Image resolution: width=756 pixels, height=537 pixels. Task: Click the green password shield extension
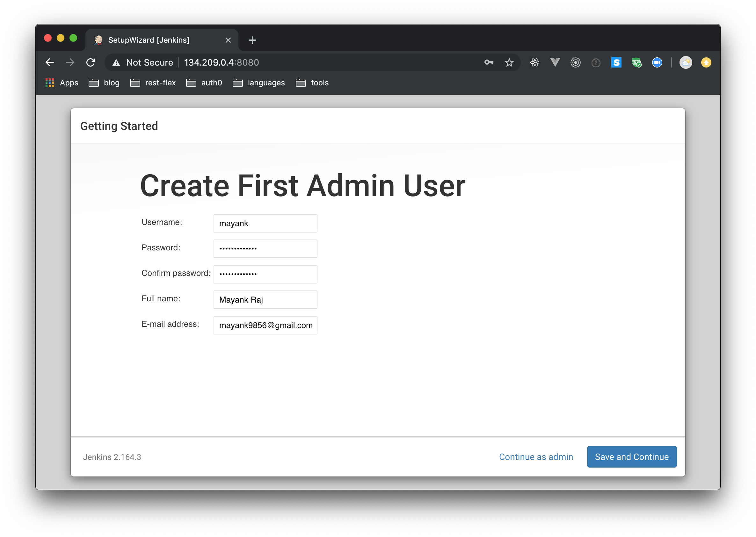636,62
